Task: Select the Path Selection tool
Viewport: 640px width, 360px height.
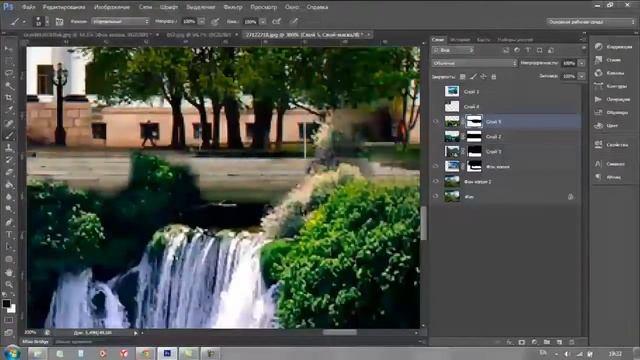Action: click(x=9, y=247)
